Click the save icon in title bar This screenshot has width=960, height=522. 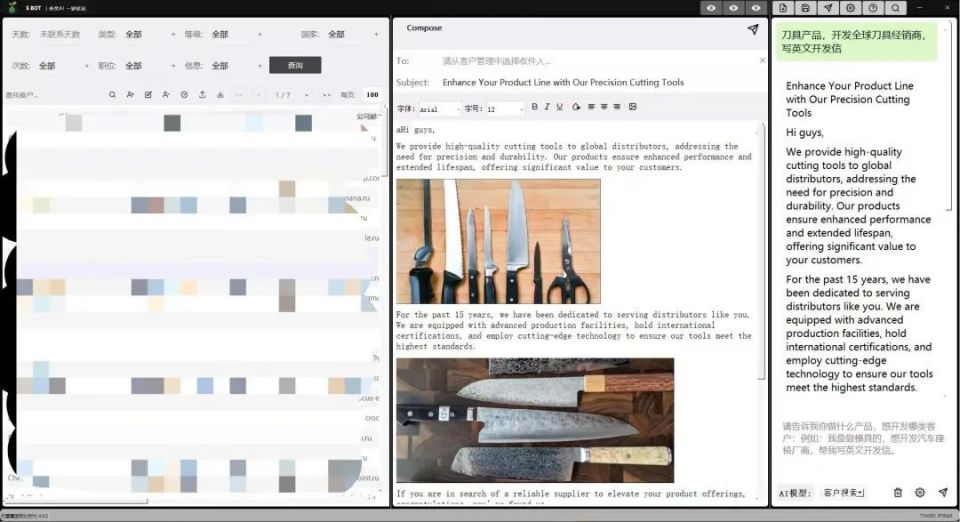pos(806,8)
